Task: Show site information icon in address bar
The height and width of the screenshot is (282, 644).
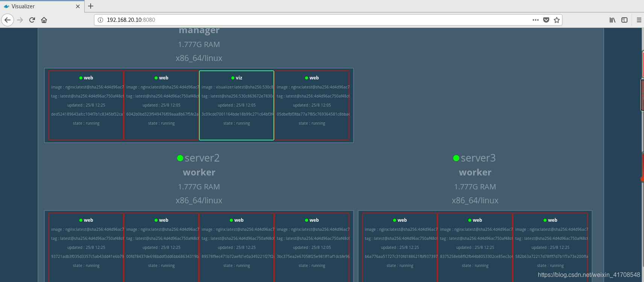Action: 100,20
